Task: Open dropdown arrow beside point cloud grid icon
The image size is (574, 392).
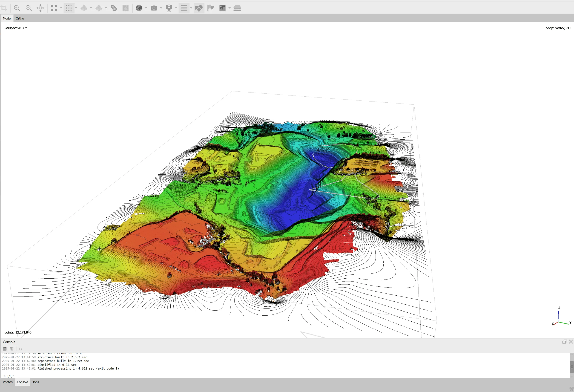Action: [x=76, y=8]
